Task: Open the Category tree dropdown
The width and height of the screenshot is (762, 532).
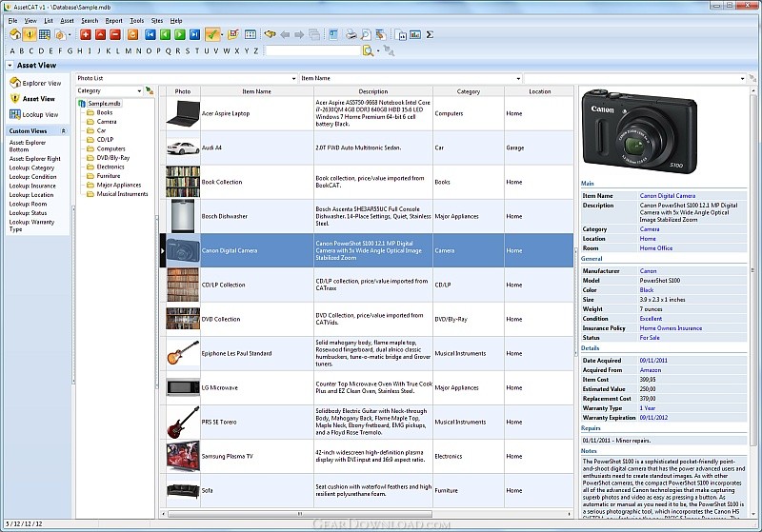Action: click(139, 90)
